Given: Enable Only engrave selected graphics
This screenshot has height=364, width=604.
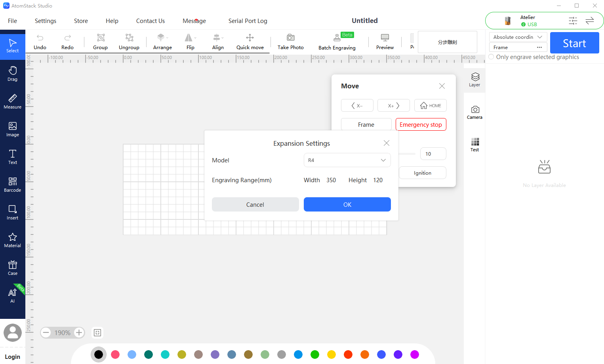Looking at the screenshot, I should [x=492, y=57].
